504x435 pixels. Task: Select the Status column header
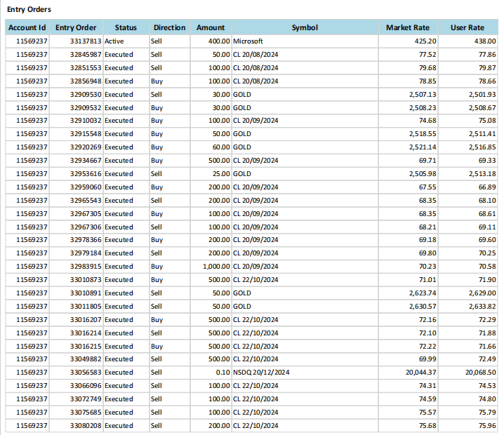(126, 27)
